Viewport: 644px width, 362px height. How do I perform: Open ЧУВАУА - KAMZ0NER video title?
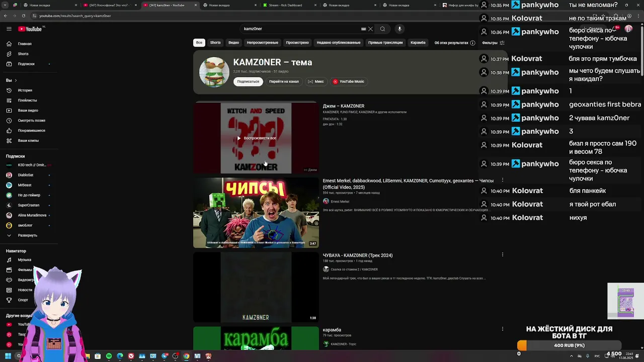(358, 255)
